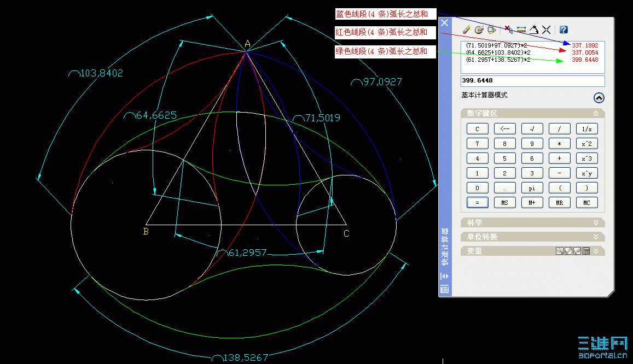Image resolution: width=633 pixels, height=364 pixels.
Task: Click the M+ memory add button
Action: (532, 203)
